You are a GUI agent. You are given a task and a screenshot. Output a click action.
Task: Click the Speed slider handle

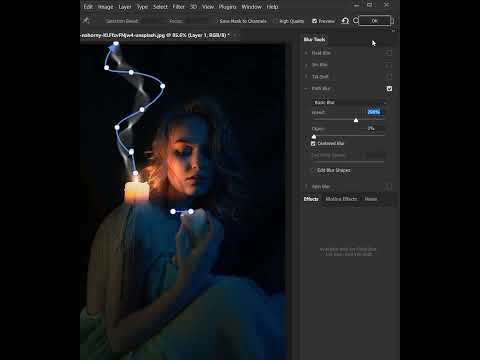[x=356, y=120]
